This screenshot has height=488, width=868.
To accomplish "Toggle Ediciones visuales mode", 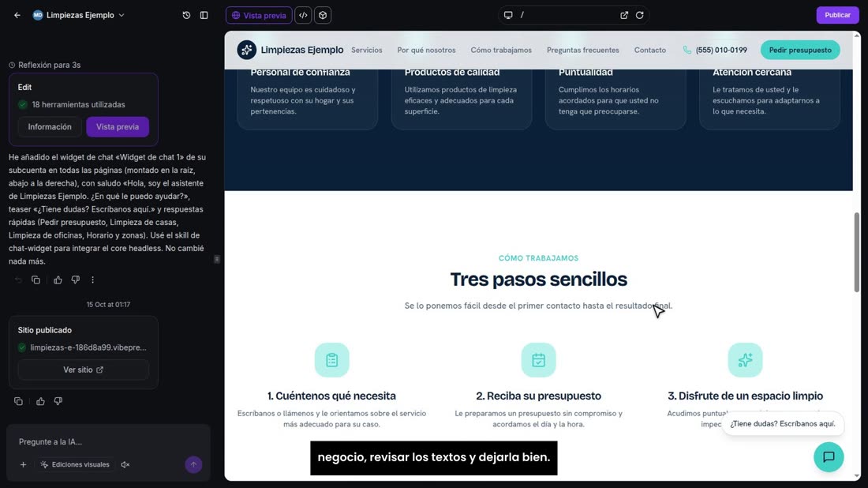I will click(x=75, y=465).
